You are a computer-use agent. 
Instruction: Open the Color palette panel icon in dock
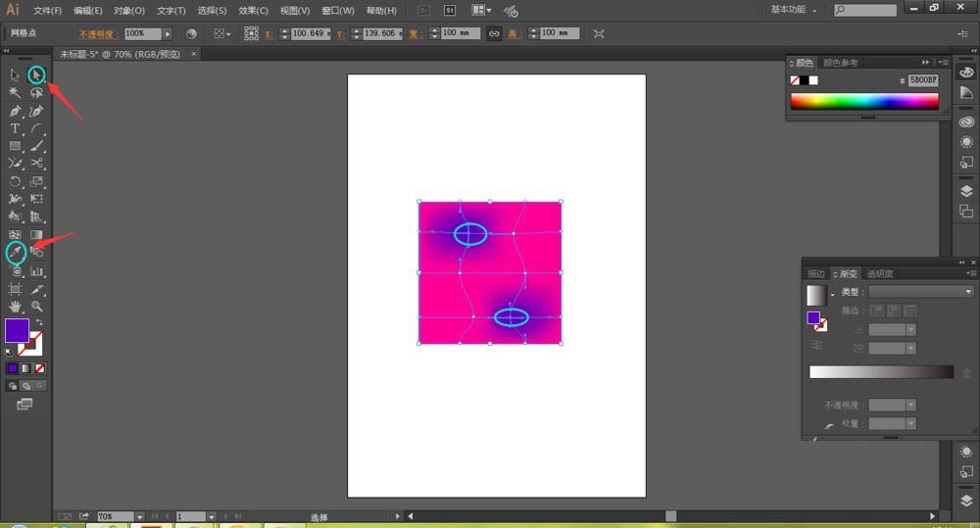tap(966, 72)
